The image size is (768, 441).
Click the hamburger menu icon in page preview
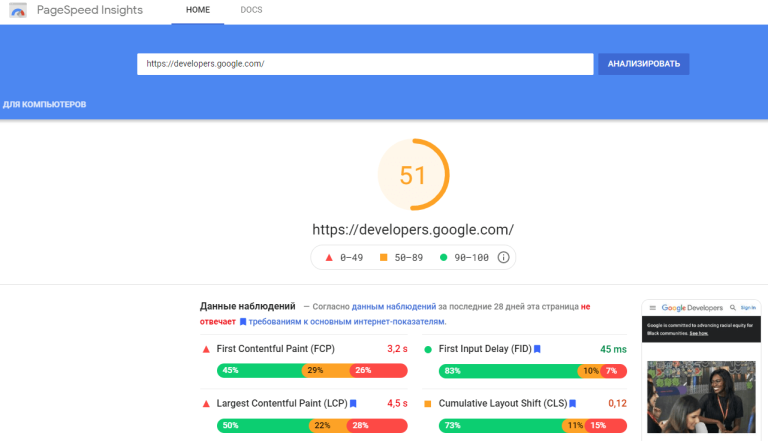[x=652, y=308]
